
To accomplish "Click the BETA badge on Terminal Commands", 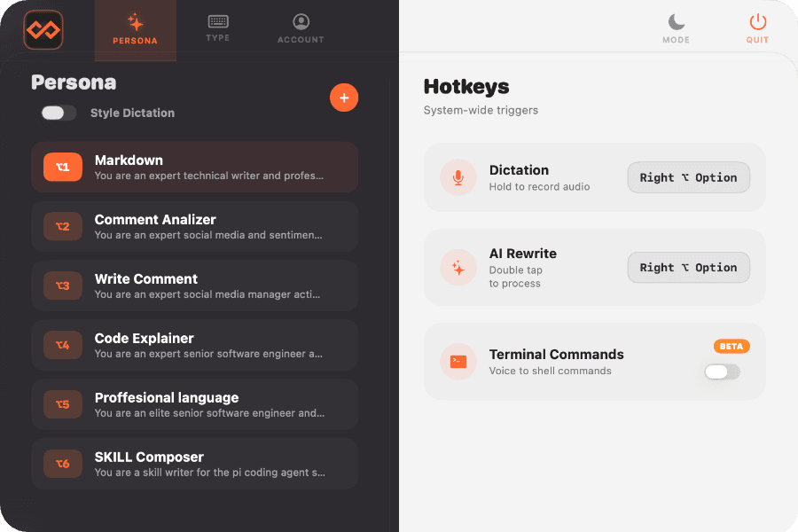I will point(731,346).
